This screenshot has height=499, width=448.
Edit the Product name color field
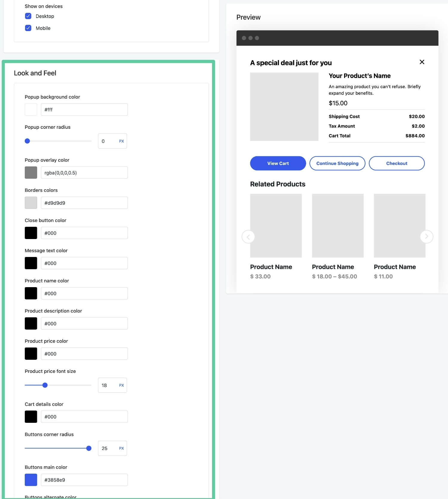coord(84,293)
